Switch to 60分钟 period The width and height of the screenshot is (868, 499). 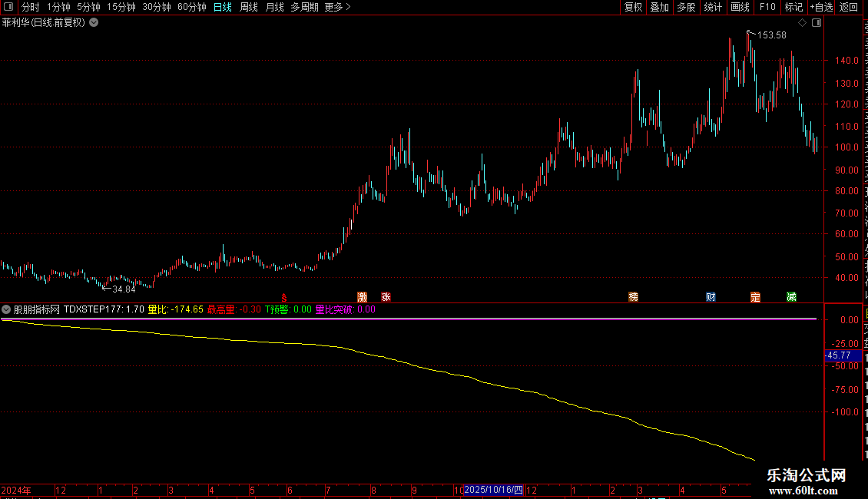coord(192,7)
